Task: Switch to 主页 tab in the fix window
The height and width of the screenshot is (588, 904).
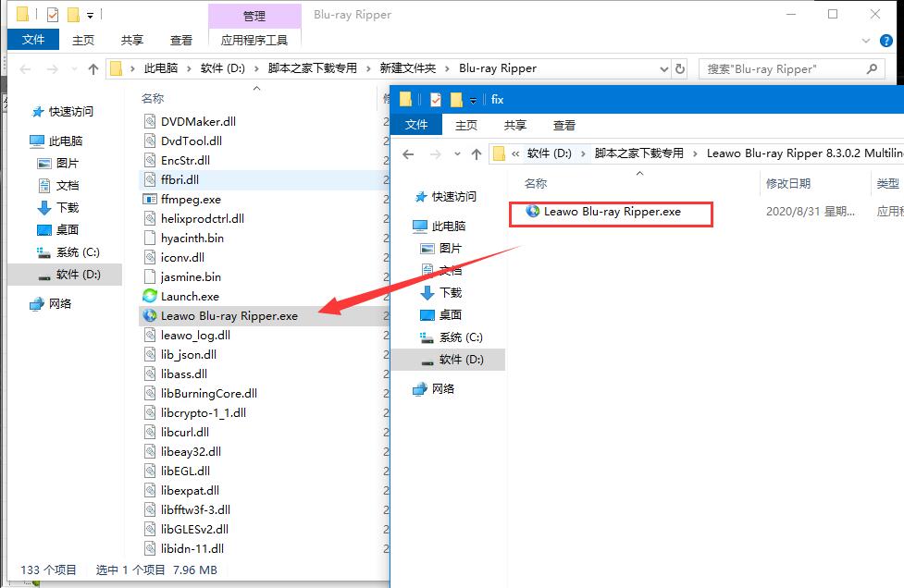Action: click(x=465, y=125)
